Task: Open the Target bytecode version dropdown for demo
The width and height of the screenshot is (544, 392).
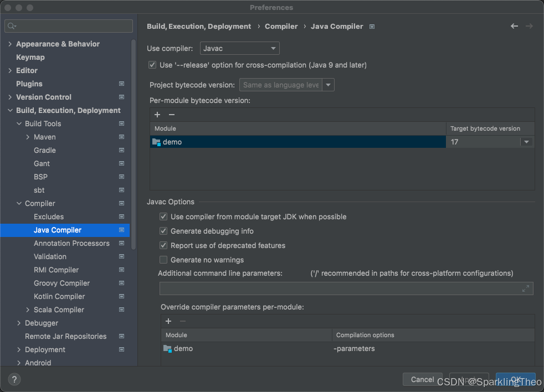Action: point(526,142)
